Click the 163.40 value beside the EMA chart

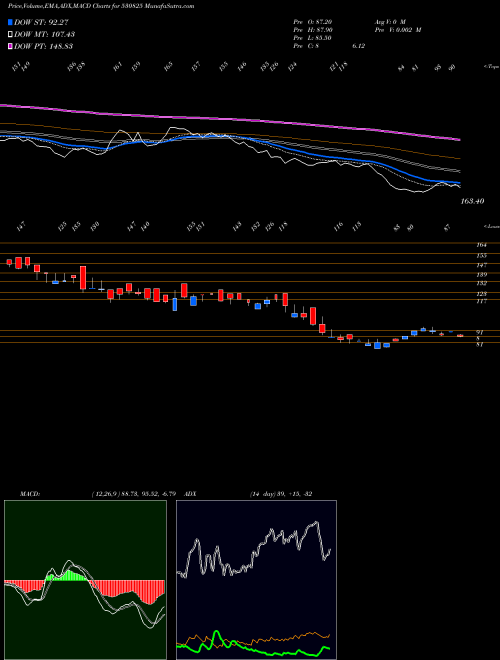(472, 201)
